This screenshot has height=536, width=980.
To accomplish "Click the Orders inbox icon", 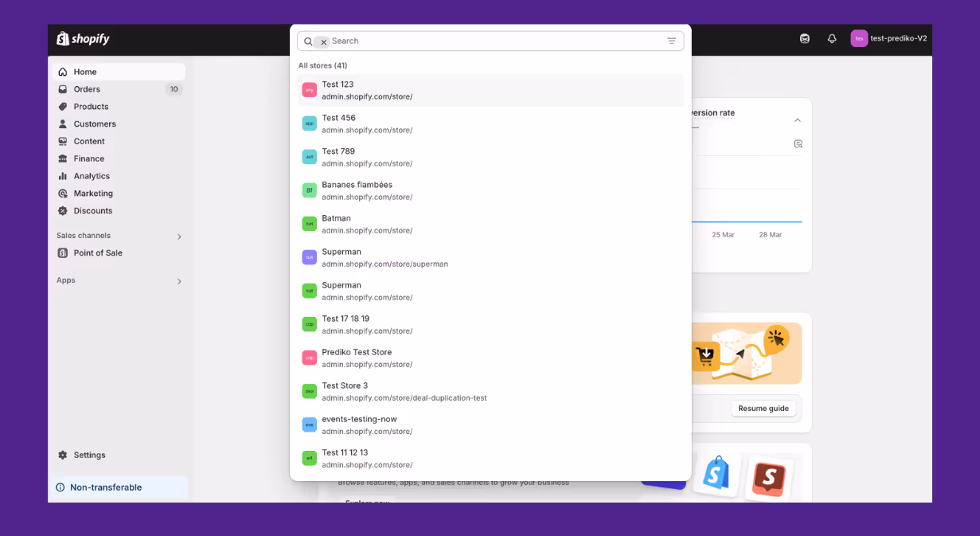I will (x=63, y=89).
